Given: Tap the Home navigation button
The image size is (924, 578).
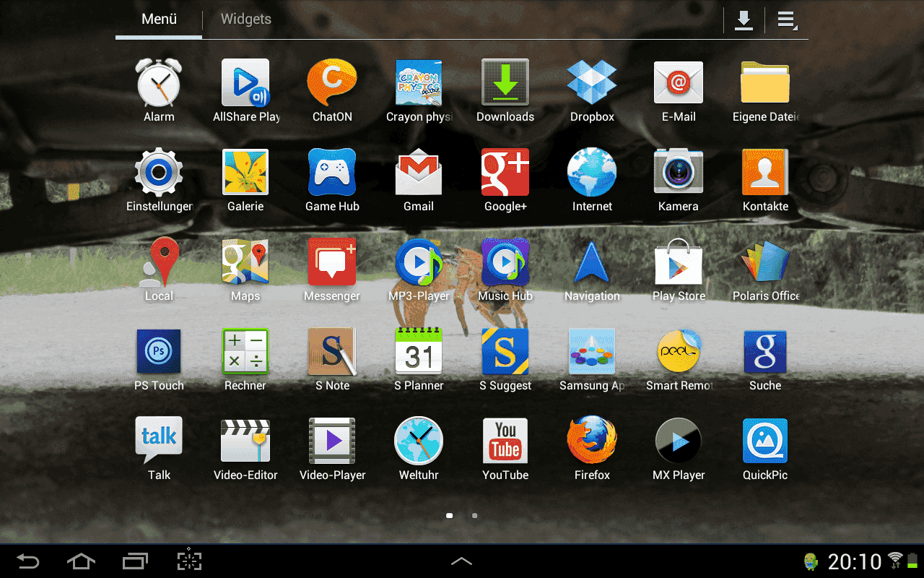Looking at the screenshot, I should tap(81, 561).
